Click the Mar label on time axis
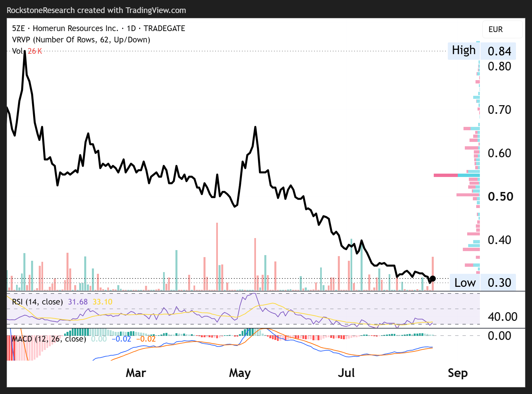This screenshot has height=394, width=532. pos(136,373)
